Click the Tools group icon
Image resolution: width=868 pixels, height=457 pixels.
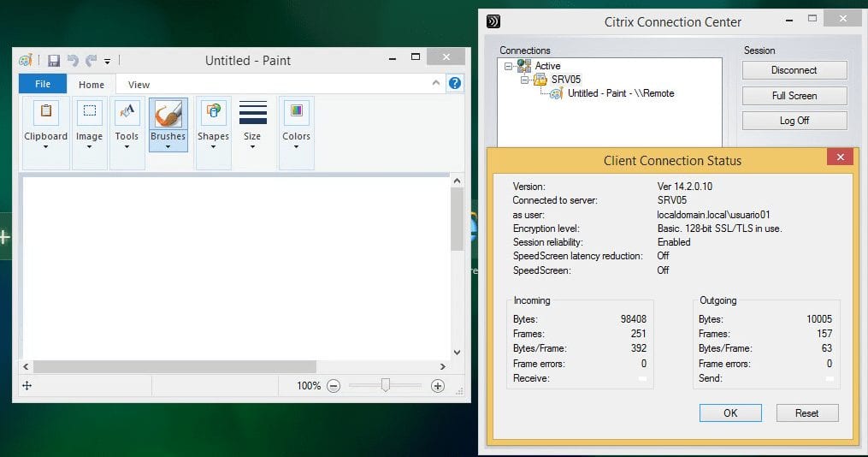point(127,110)
